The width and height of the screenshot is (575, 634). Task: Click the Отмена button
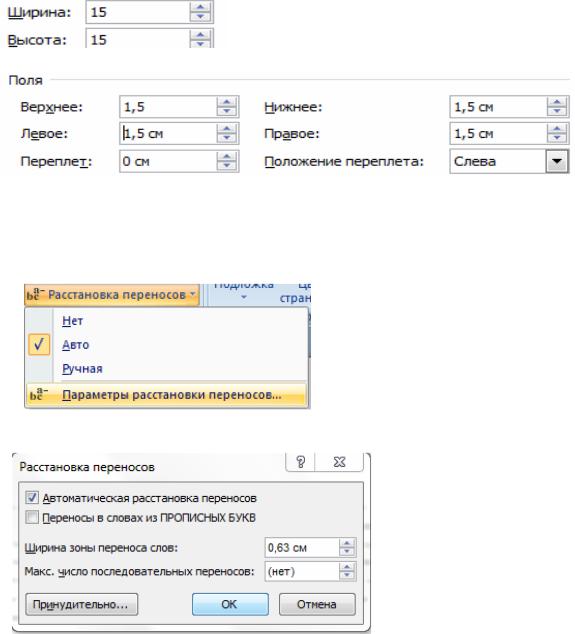coord(317,604)
